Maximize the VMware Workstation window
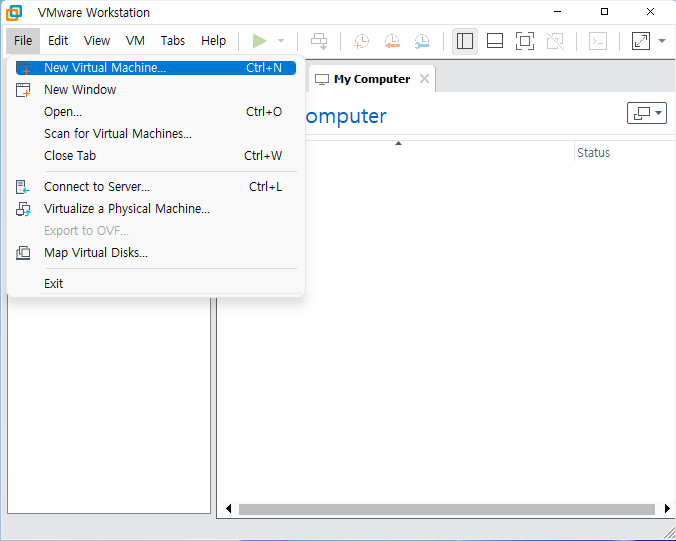676x541 pixels. point(604,12)
